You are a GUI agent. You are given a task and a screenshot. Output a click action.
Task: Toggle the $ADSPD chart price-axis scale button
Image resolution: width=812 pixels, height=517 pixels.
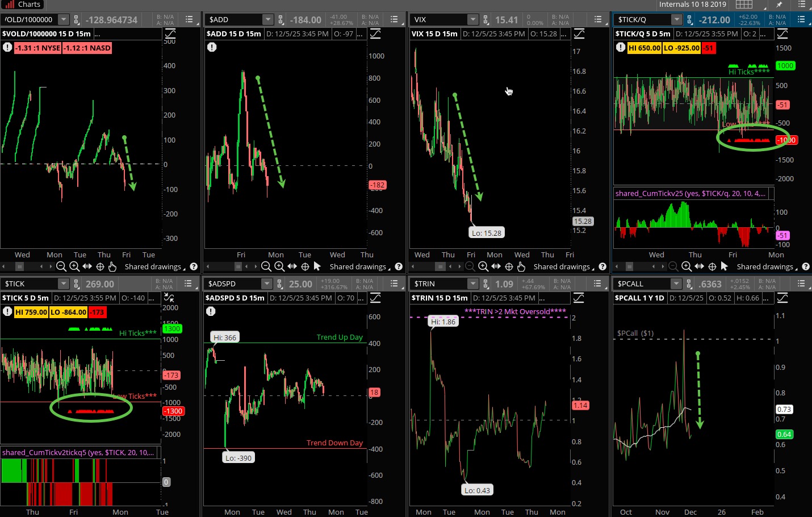(375, 298)
